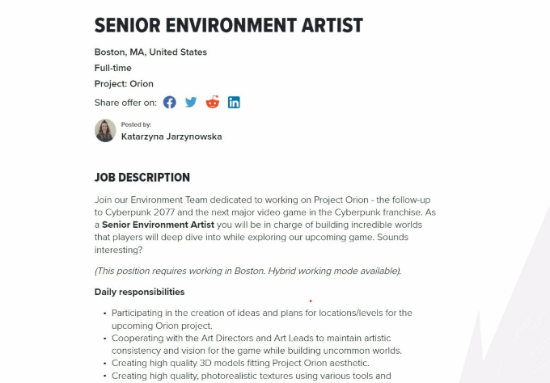Click the bullet about creating high quality 3D models
Viewport: 550px width, 383px height.
point(240,363)
